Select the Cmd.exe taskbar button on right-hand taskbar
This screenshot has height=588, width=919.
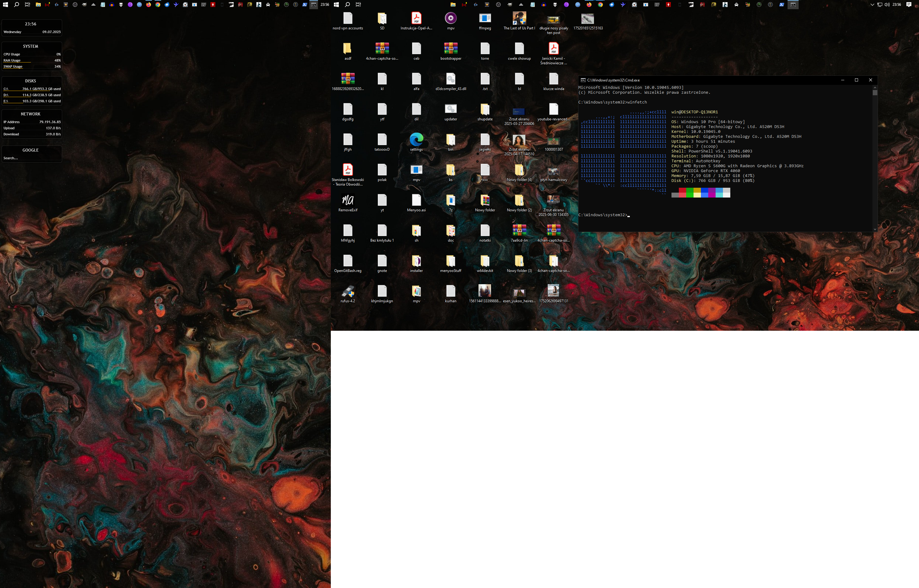793,5
